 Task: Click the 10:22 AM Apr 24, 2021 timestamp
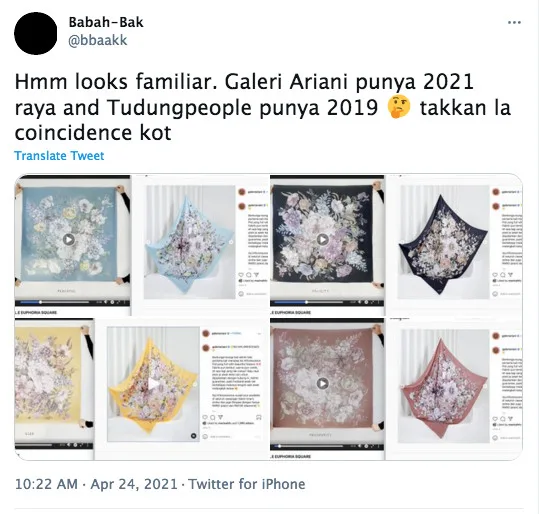pyautogui.click(x=96, y=484)
